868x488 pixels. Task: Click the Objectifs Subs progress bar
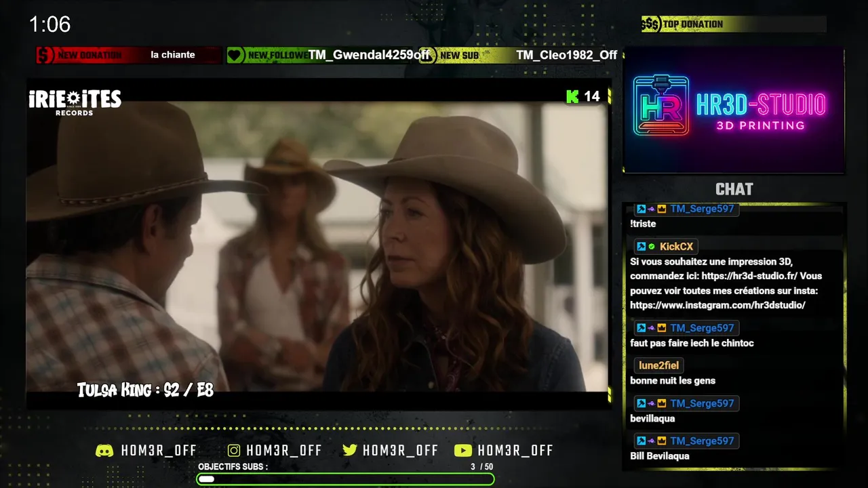click(x=345, y=479)
